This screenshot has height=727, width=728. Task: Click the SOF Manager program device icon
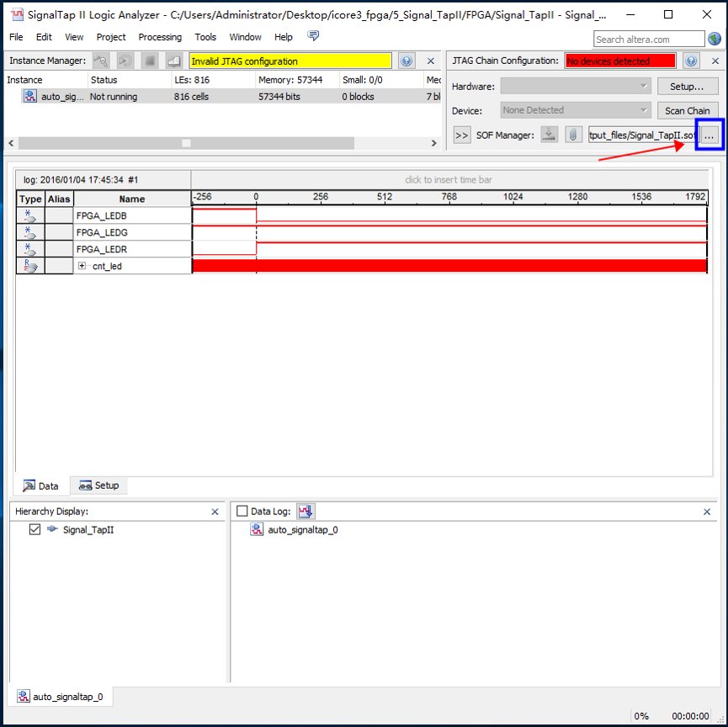pos(550,135)
